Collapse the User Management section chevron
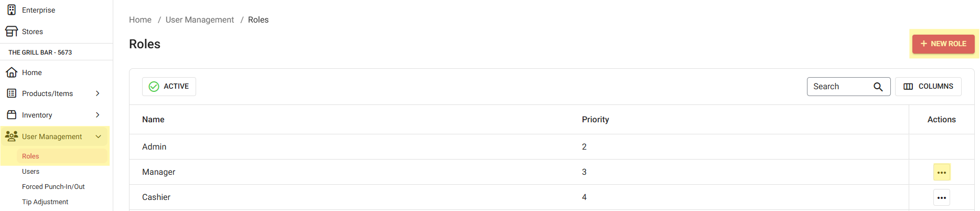Viewport: 980px width, 211px height. point(98,136)
